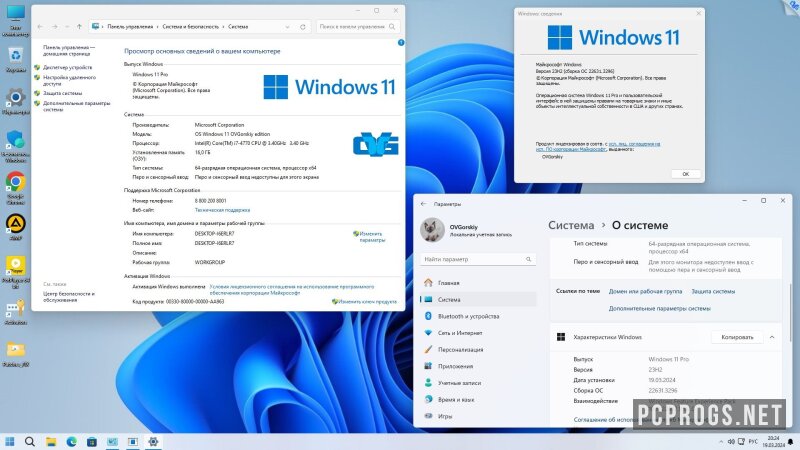
Task: Click OK in the Windows сведения dialog
Action: point(685,174)
